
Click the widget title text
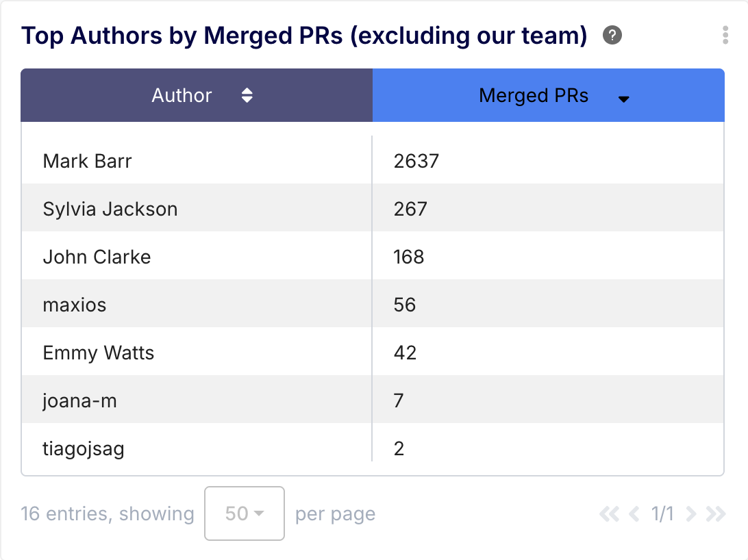point(304,36)
